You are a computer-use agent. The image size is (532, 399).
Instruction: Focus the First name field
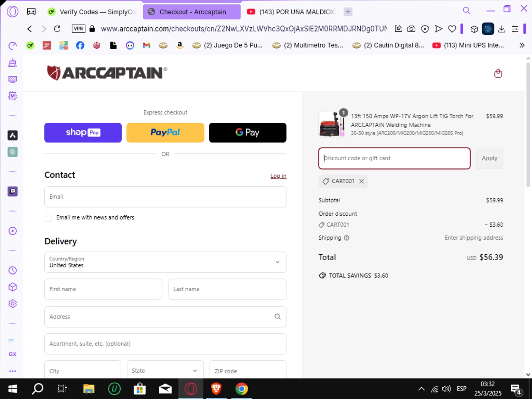pyautogui.click(x=103, y=289)
